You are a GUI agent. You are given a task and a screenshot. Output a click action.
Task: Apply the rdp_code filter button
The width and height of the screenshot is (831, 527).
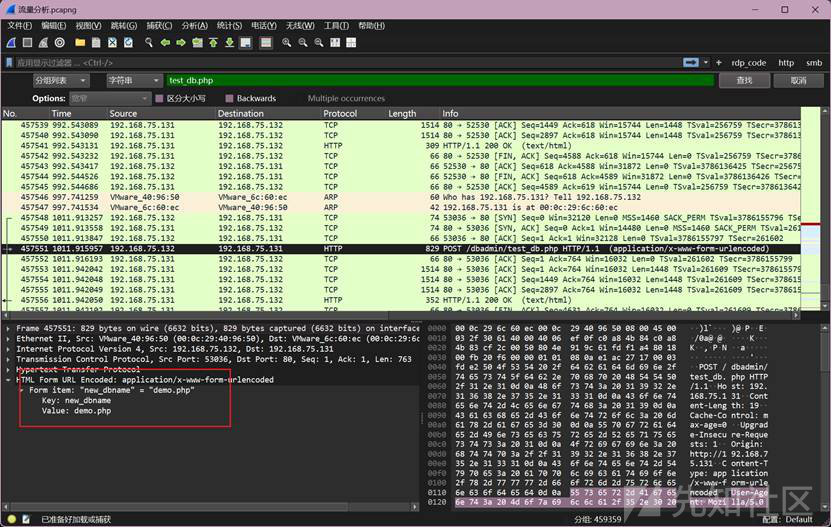tap(748, 63)
